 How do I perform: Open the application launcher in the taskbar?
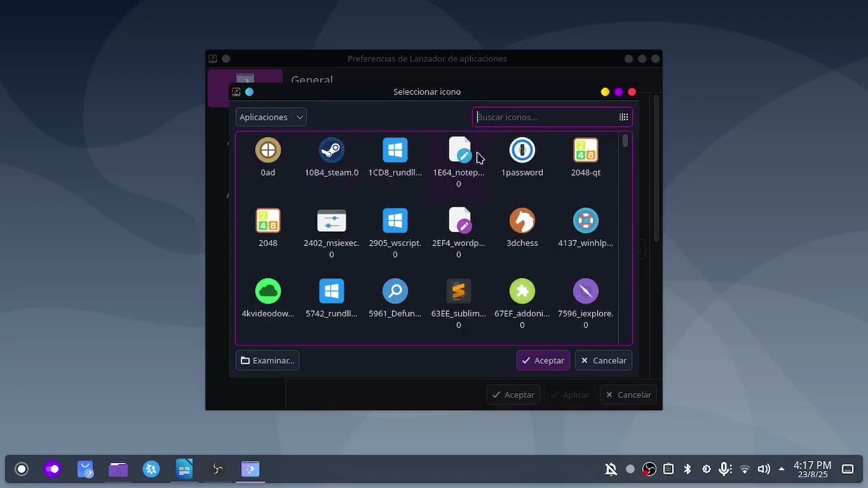[22, 469]
